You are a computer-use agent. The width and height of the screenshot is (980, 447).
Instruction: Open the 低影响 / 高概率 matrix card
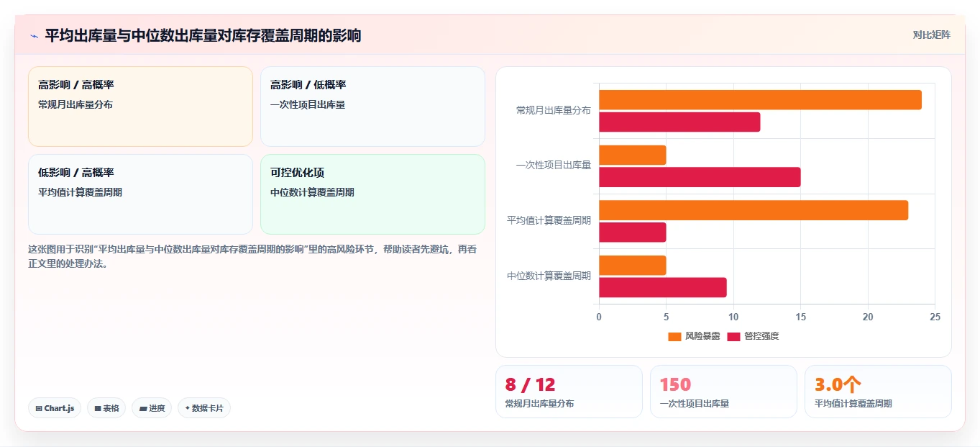pyautogui.click(x=140, y=194)
